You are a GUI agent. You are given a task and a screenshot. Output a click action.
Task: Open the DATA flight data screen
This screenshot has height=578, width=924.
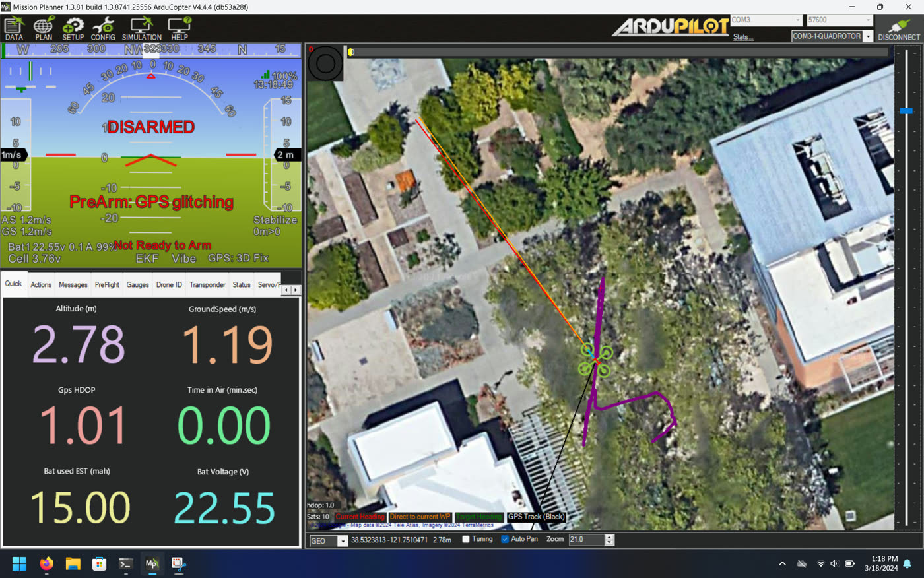point(14,29)
